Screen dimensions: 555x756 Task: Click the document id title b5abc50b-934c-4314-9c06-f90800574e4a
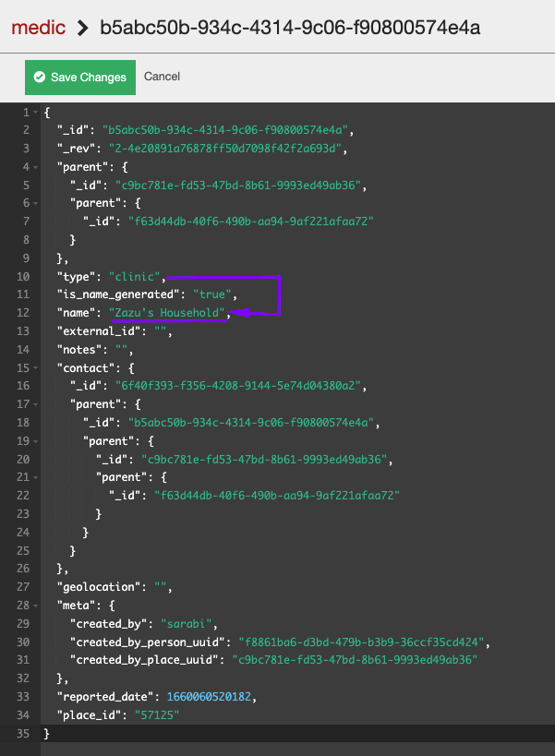[290, 28]
